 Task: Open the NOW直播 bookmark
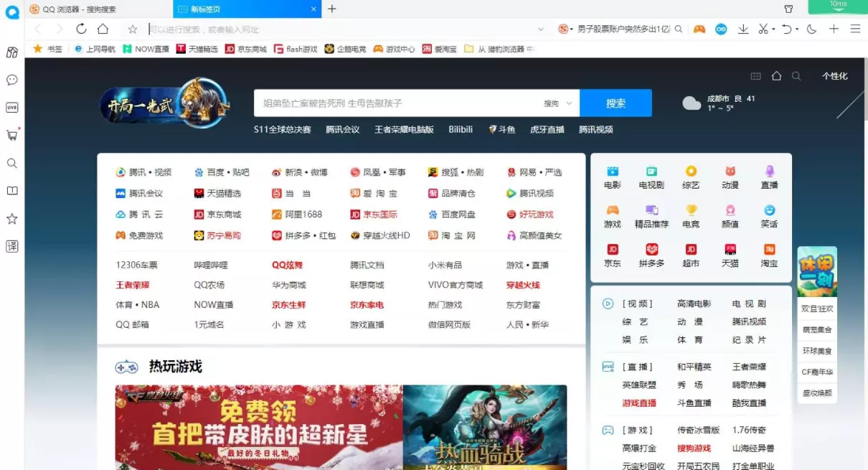pos(146,49)
